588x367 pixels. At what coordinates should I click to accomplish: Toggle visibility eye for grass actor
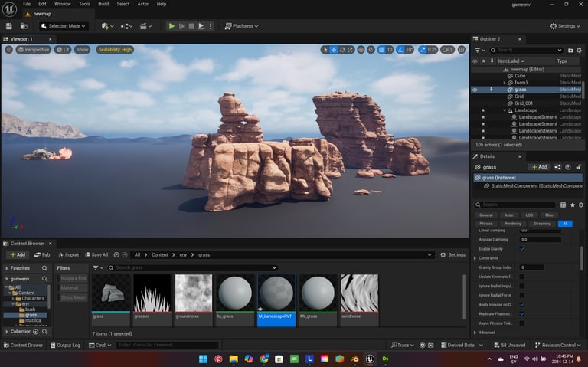point(475,90)
